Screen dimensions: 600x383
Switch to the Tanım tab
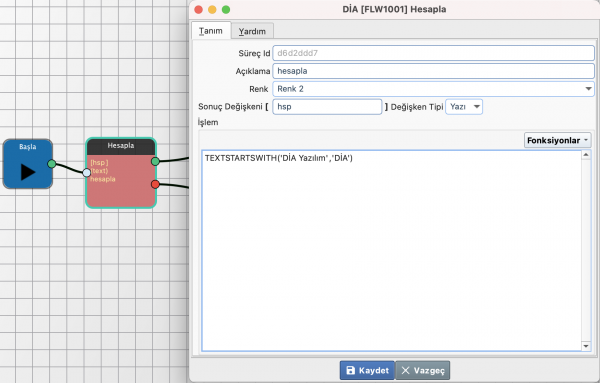pos(211,31)
